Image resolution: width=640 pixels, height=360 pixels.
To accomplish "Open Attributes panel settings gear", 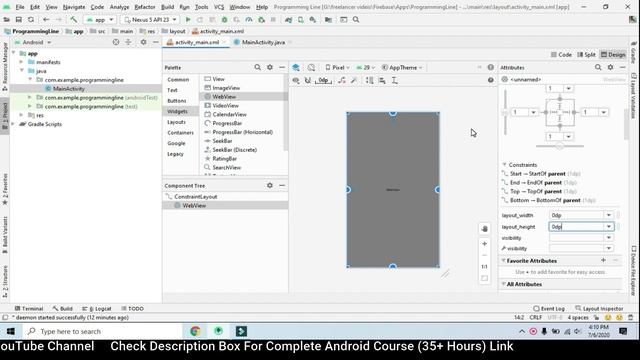I will pos(611,67).
